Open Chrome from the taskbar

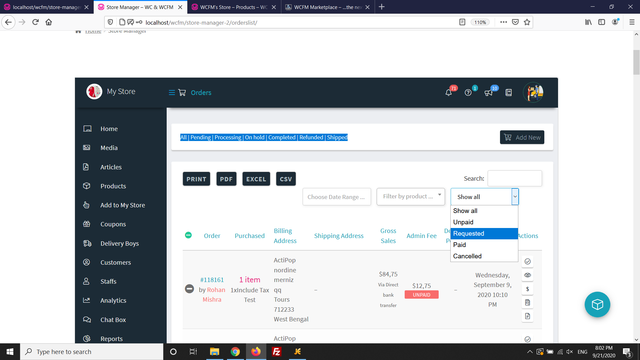(x=235, y=351)
